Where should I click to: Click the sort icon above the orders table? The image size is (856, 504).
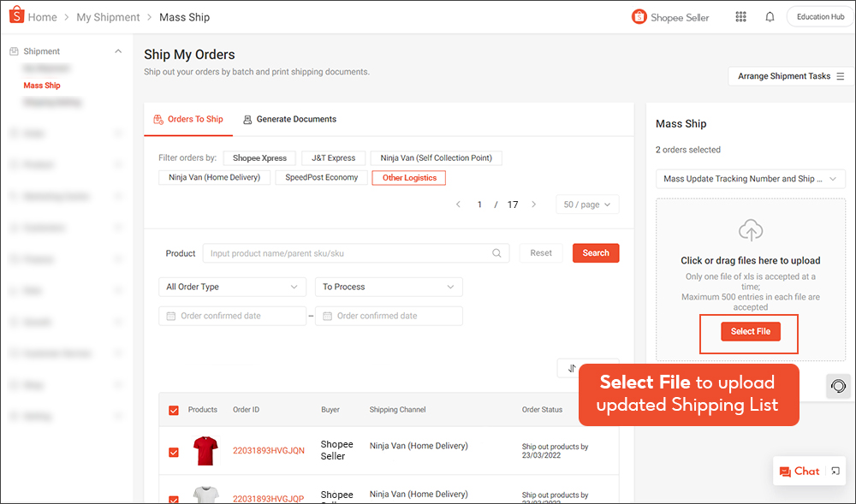[x=572, y=367]
